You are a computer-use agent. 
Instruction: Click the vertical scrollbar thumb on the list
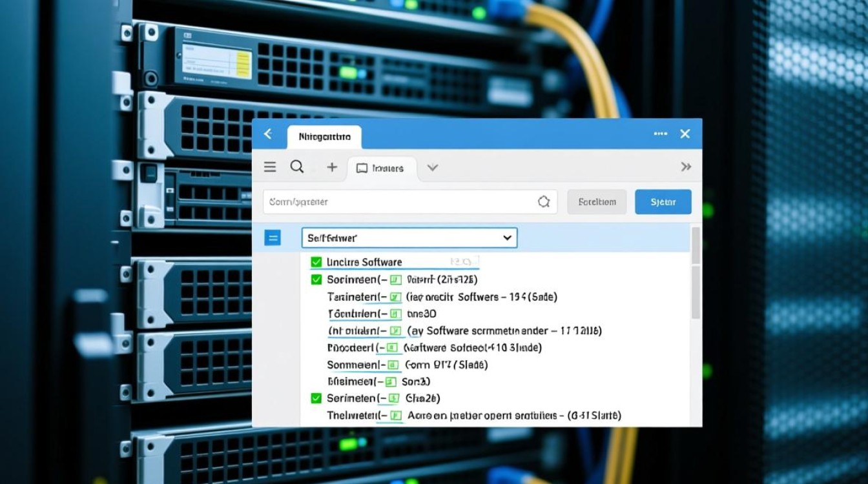click(x=696, y=290)
